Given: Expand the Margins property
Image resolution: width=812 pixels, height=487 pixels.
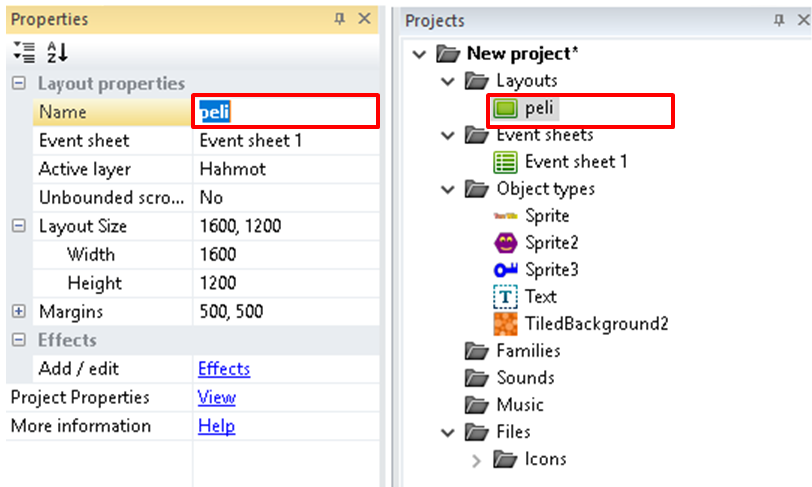Looking at the screenshot, I should tap(18, 312).
